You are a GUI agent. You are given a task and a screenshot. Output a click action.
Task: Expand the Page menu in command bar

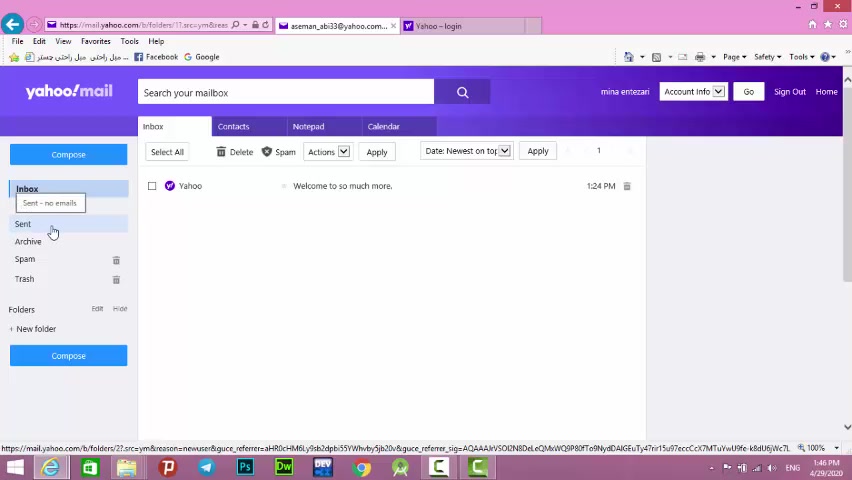click(x=735, y=57)
